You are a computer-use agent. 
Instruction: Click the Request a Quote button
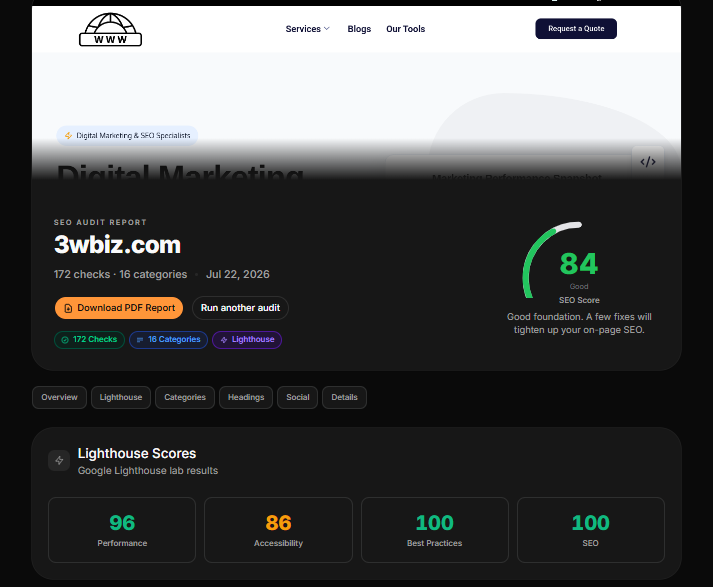(576, 29)
